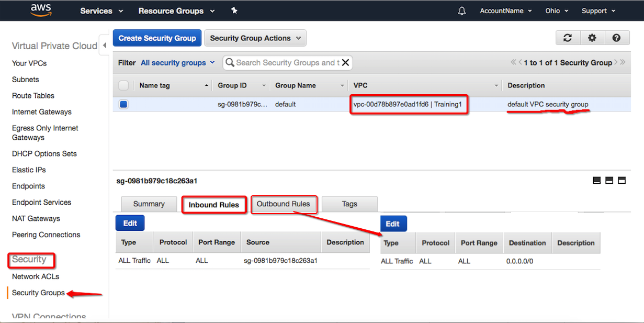Screen dimensions: 644x323
Task: Click the help question mark icon
Action: pyautogui.click(x=616, y=38)
